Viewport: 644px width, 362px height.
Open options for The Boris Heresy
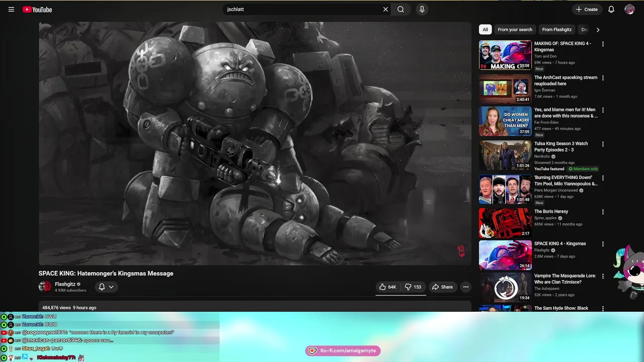pos(603,212)
